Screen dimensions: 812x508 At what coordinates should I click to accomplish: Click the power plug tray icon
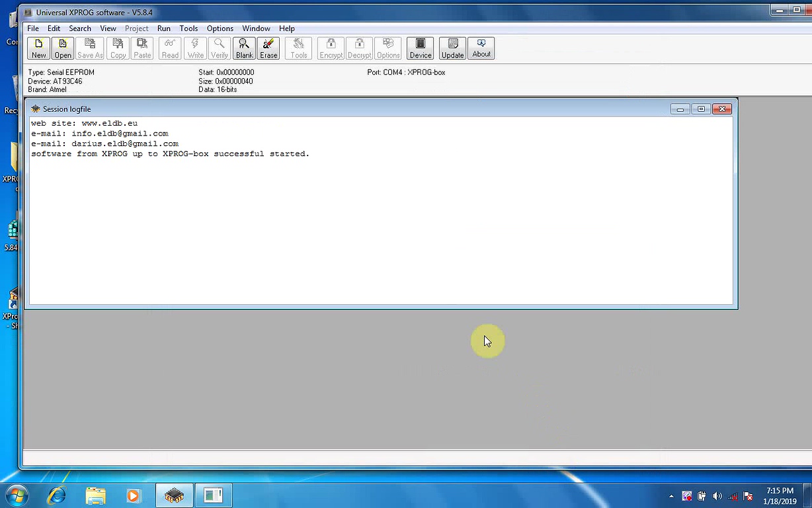pyautogui.click(x=702, y=496)
